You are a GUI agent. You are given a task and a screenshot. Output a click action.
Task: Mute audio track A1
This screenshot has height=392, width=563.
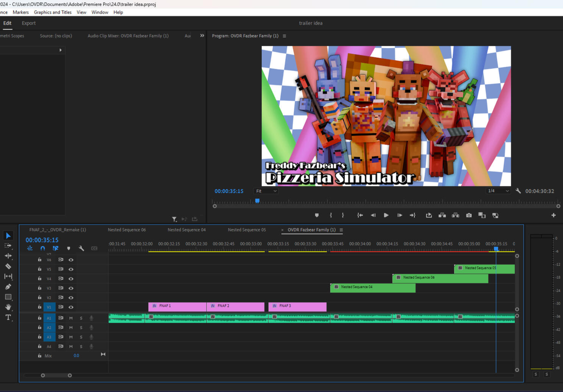pos(71,318)
